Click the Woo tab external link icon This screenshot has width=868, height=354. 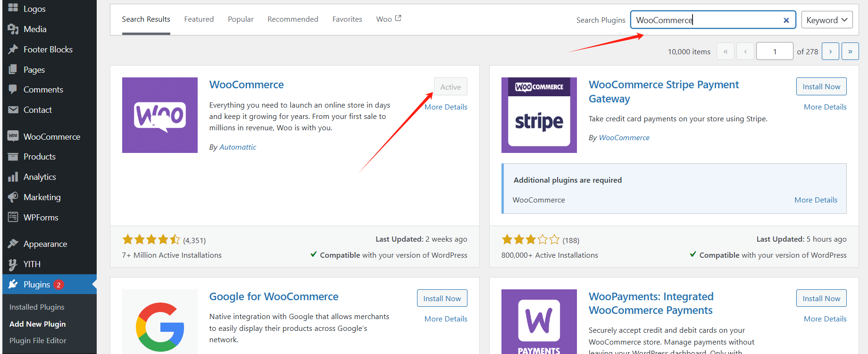click(x=398, y=18)
